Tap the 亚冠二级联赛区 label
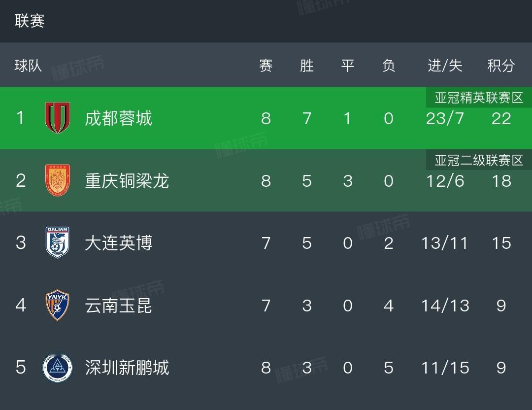Screen dimensions: 532x410 (x=479, y=160)
